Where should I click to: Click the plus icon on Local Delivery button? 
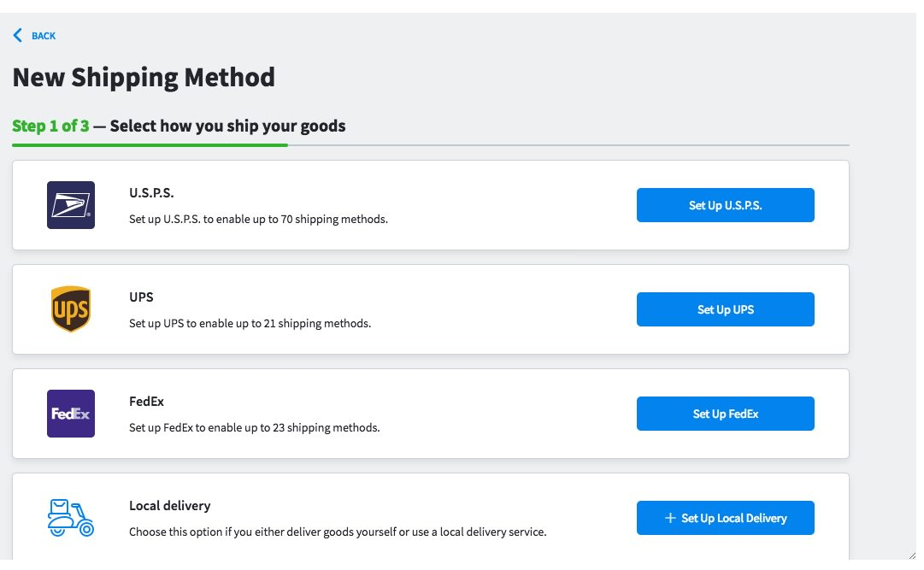[670, 518]
